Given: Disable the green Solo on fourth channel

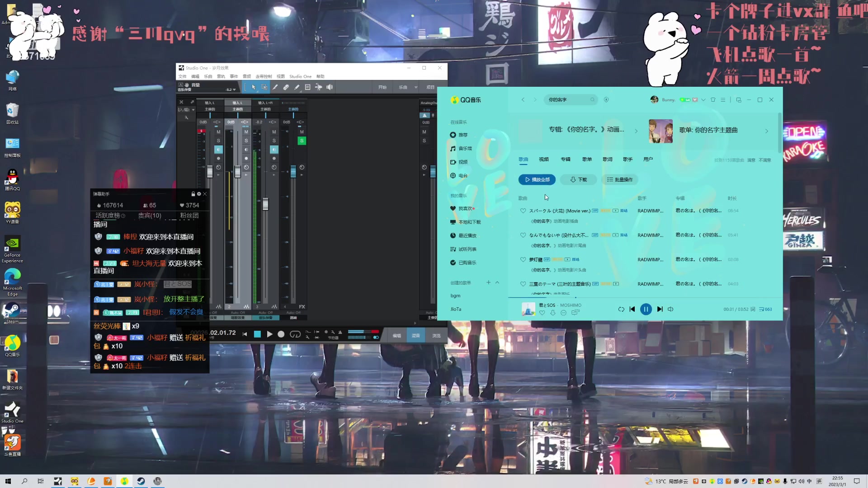Looking at the screenshot, I should point(302,141).
